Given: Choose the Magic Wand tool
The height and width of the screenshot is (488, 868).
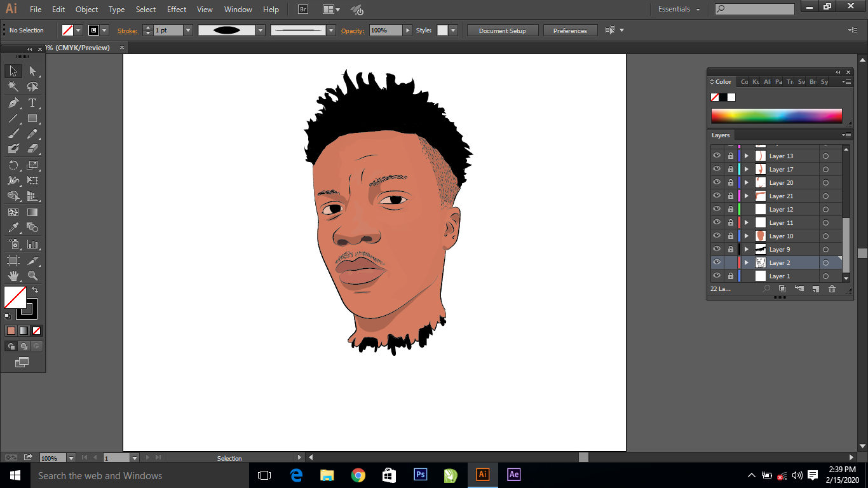Looking at the screenshot, I should pos(13,87).
